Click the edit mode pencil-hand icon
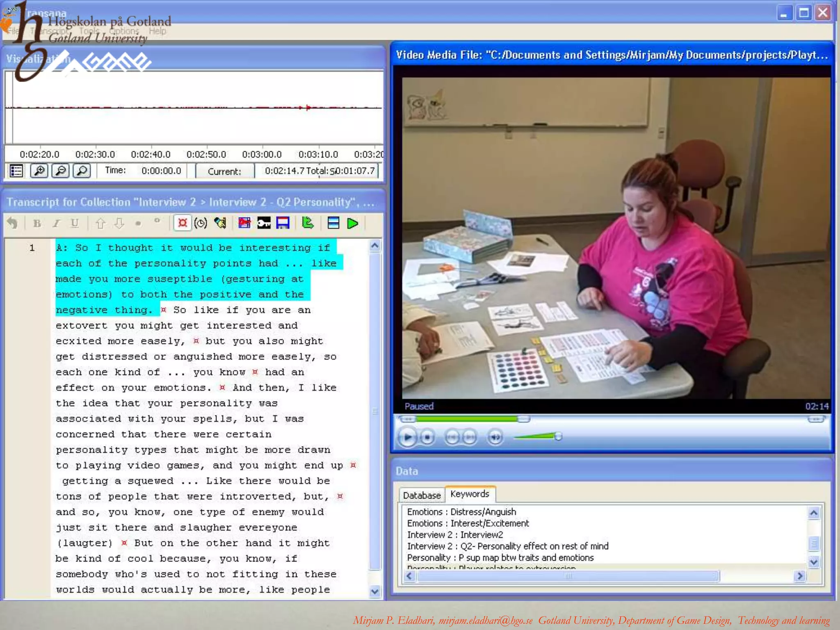 [x=220, y=223]
